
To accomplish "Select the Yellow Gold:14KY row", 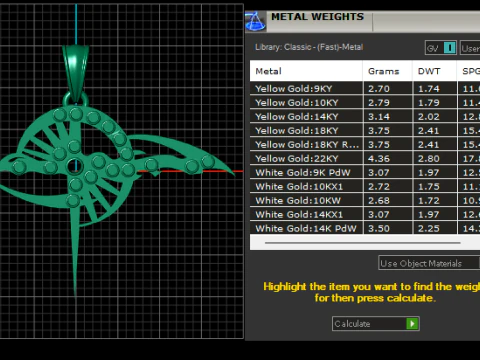I will [x=365, y=117].
